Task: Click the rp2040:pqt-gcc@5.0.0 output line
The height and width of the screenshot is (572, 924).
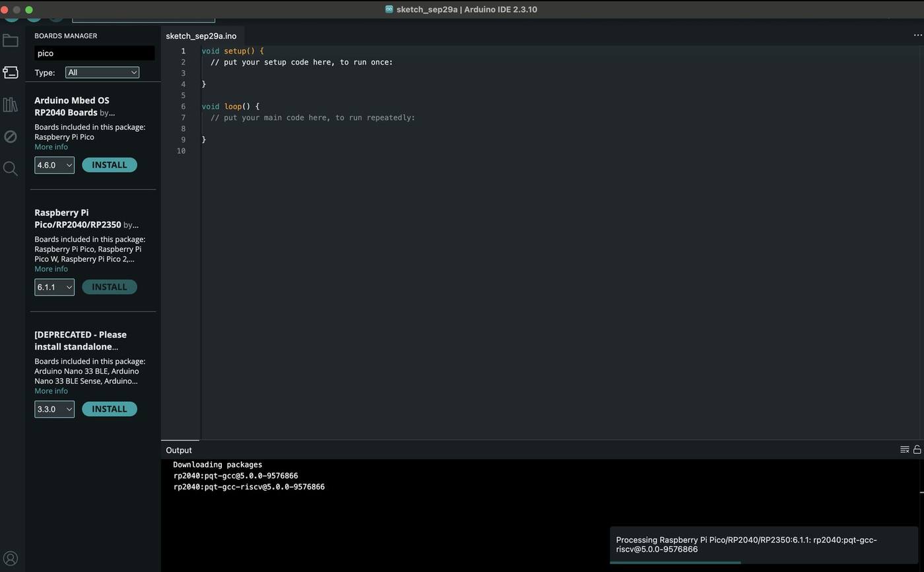Action: (236, 476)
